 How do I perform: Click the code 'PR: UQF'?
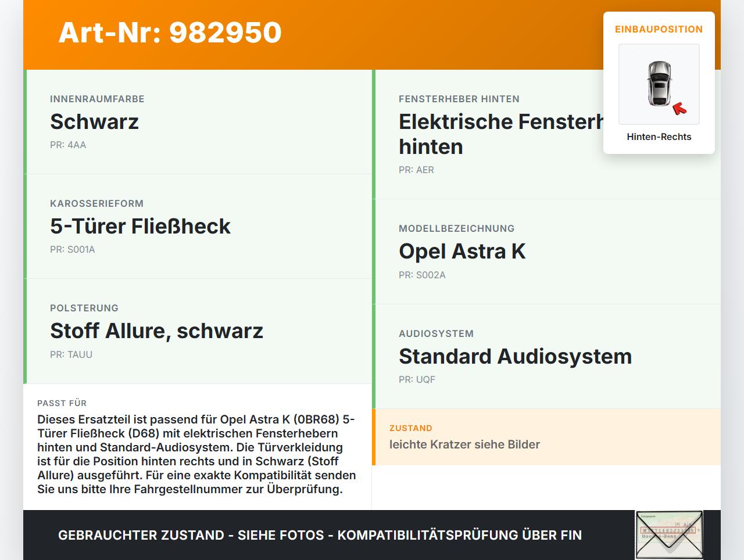click(417, 379)
